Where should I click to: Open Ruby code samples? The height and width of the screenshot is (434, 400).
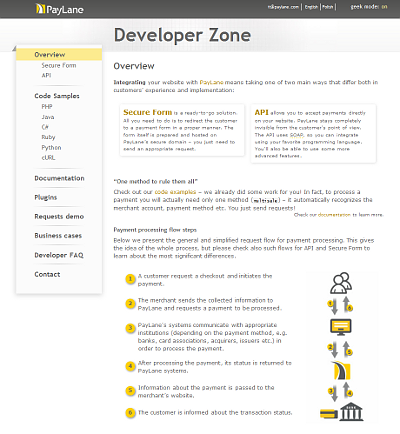[48, 137]
